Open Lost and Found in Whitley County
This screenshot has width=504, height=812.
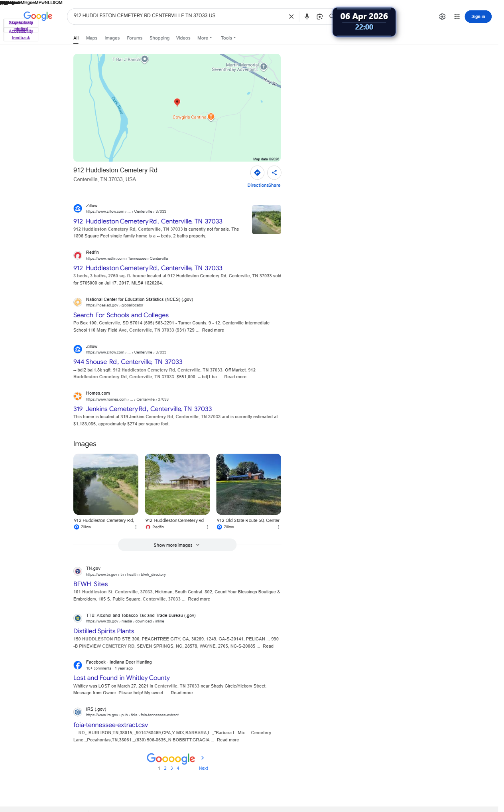pos(122,678)
